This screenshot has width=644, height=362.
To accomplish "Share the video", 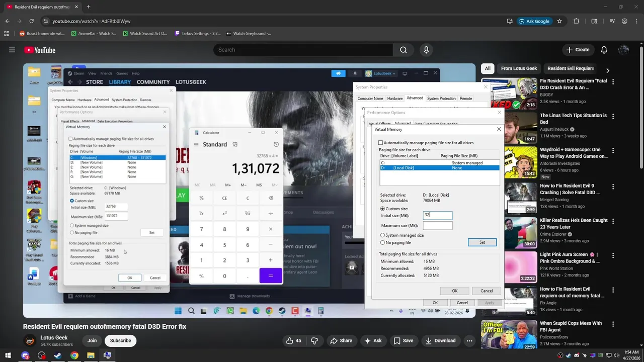I will coord(341,340).
